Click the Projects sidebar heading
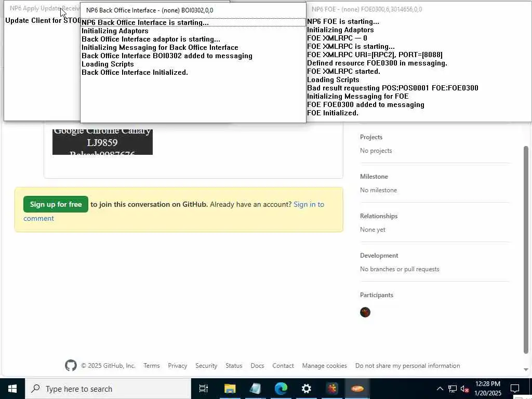 (371, 137)
